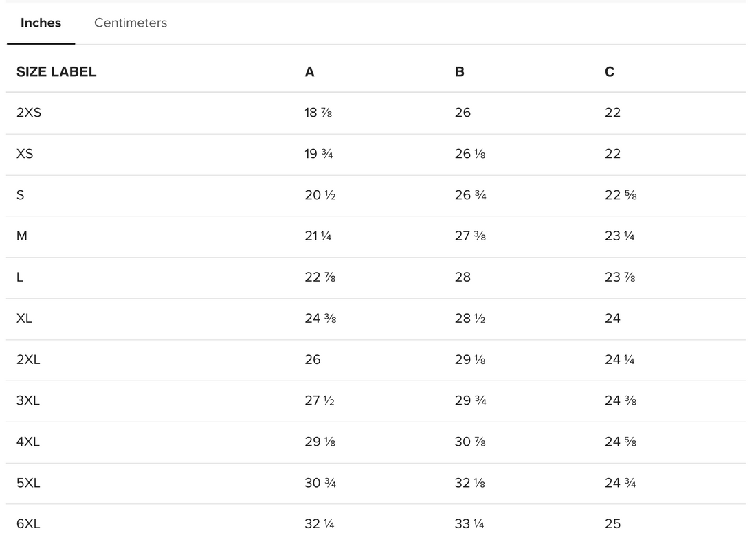Click column header C
Image resolution: width=756 pixels, height=544 pixels.
pyautogui.click(x=610, y=71)
